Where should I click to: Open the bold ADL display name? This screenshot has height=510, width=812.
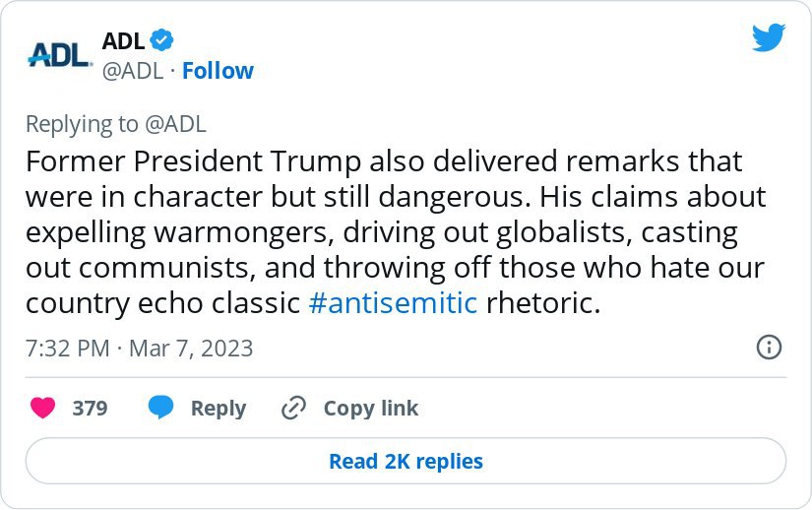coord(124,40)
